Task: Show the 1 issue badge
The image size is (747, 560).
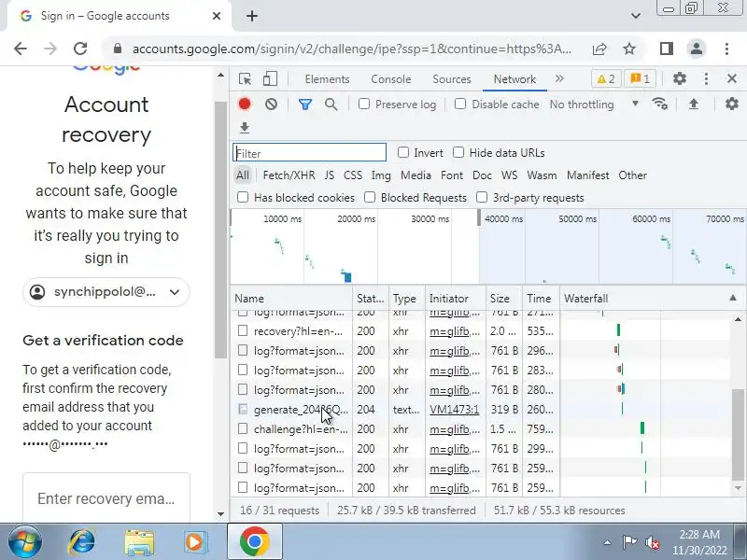Action: pyautogui.click(x=640, y=79)
